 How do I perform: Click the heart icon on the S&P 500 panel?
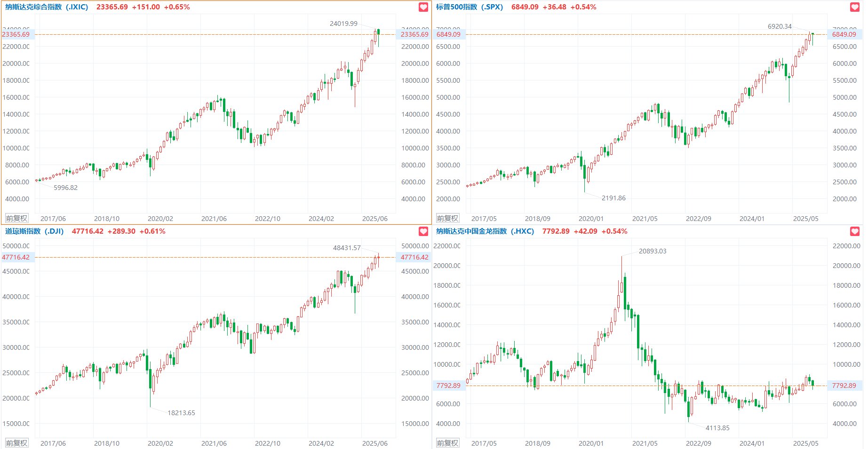(x=855, y=7)
